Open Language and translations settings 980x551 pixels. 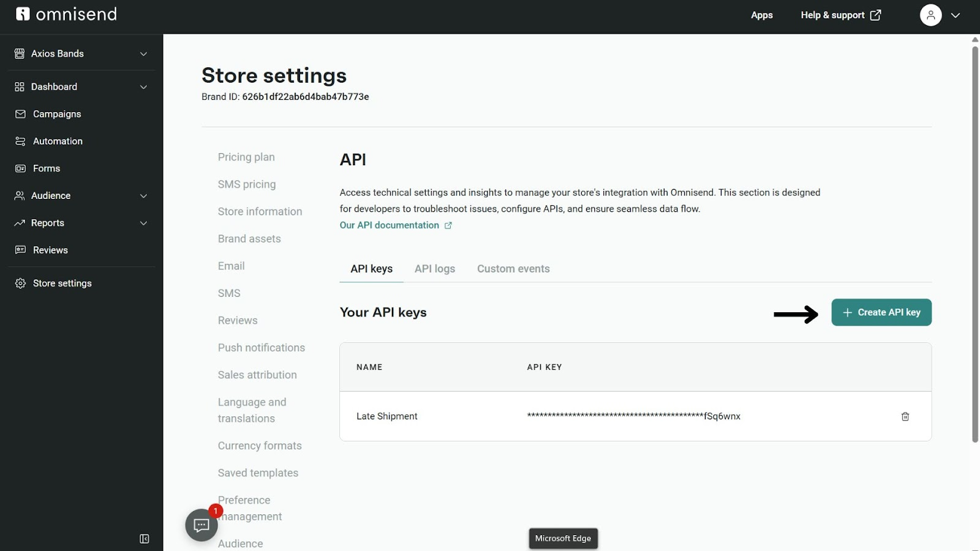(252, 410)
